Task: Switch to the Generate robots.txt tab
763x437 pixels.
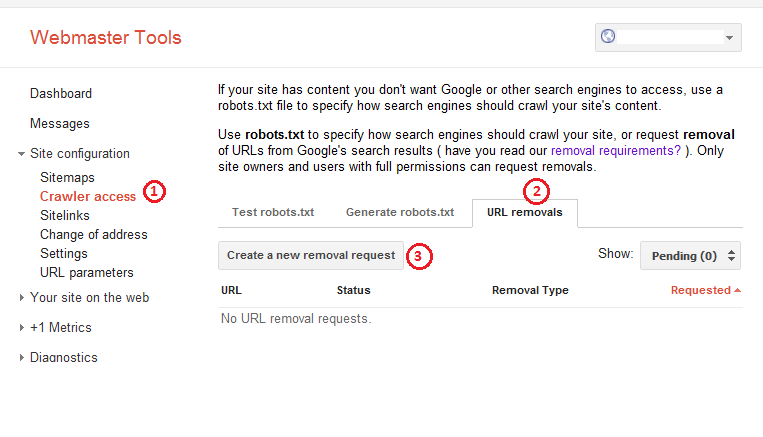Action: coord(400,212)
